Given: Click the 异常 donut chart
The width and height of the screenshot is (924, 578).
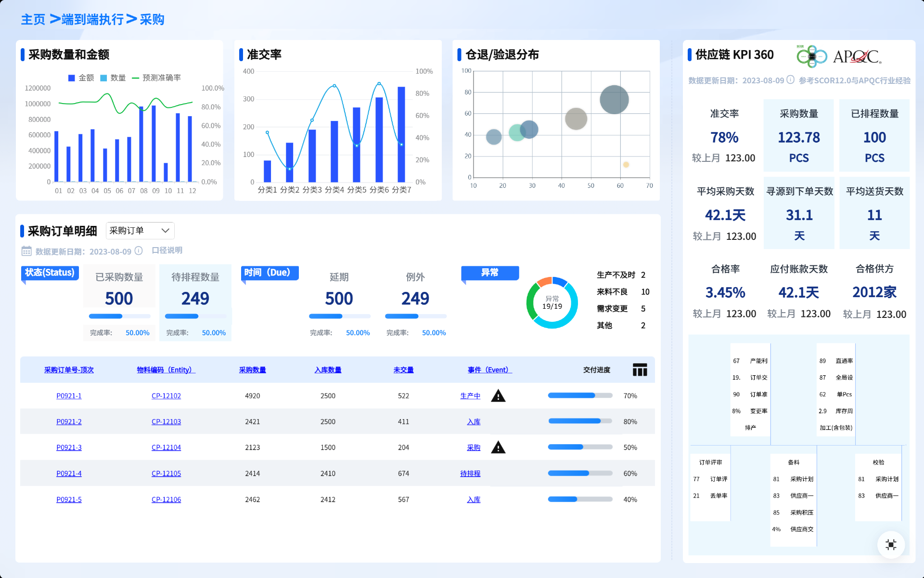Looking at the screenshot, I should point(552,302).
